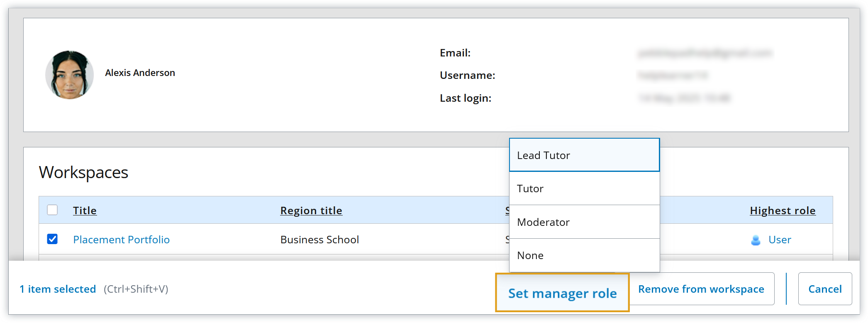Viewport: 868px width, 323px height.
Task: Click the user role icon beside User
Action: click(756, 240)
